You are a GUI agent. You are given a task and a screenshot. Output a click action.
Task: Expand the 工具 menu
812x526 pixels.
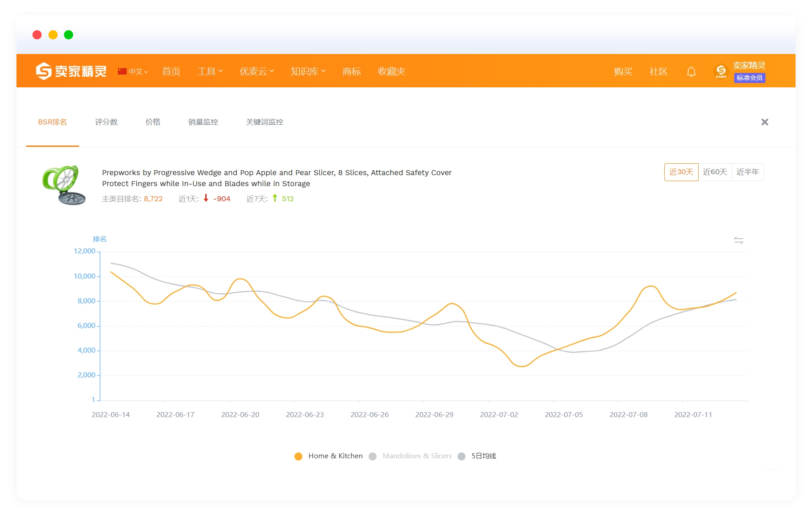tap(210, 71)
